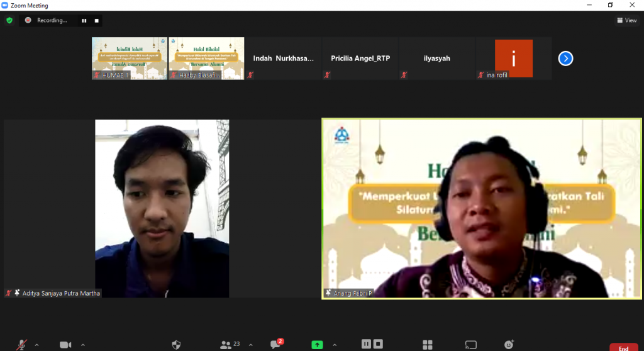Toggle the video camera
This screenshot has width=644, height=351.
[65, 345]
